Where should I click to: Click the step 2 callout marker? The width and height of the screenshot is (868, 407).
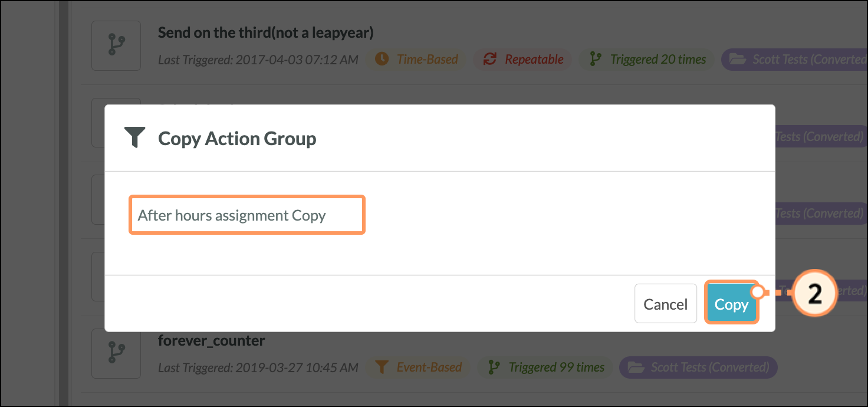pos(815,293)
